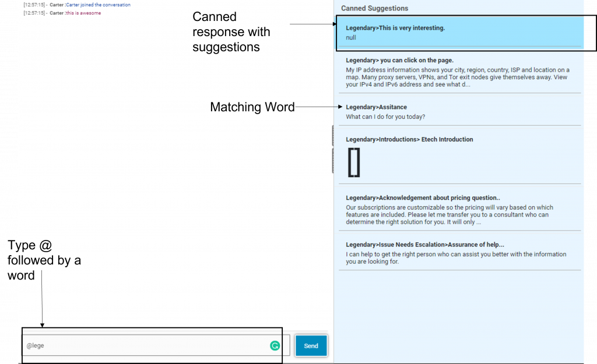Click the "Canned Suggestions" panel header

click(x=374, y=9)
